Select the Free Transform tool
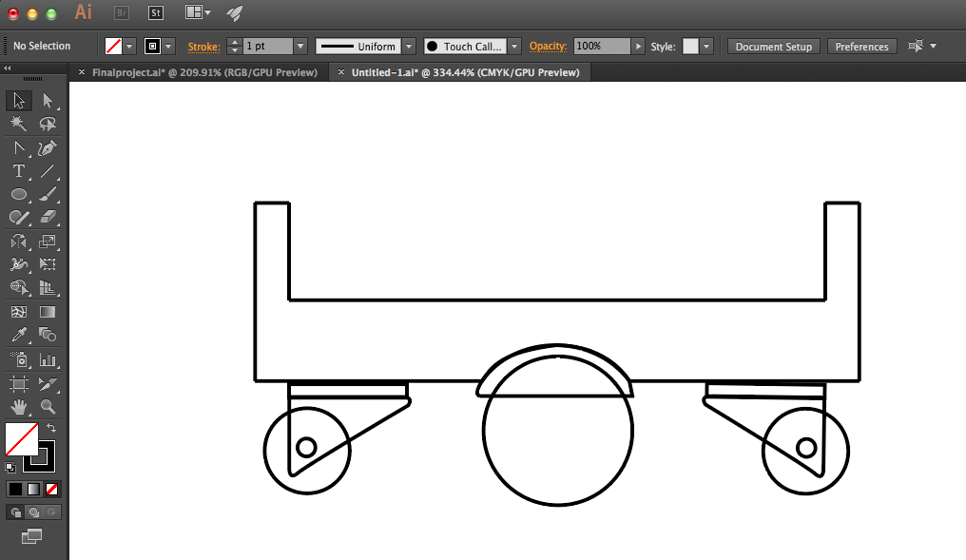This screenshot has width=966, height=560. point(48,264)
